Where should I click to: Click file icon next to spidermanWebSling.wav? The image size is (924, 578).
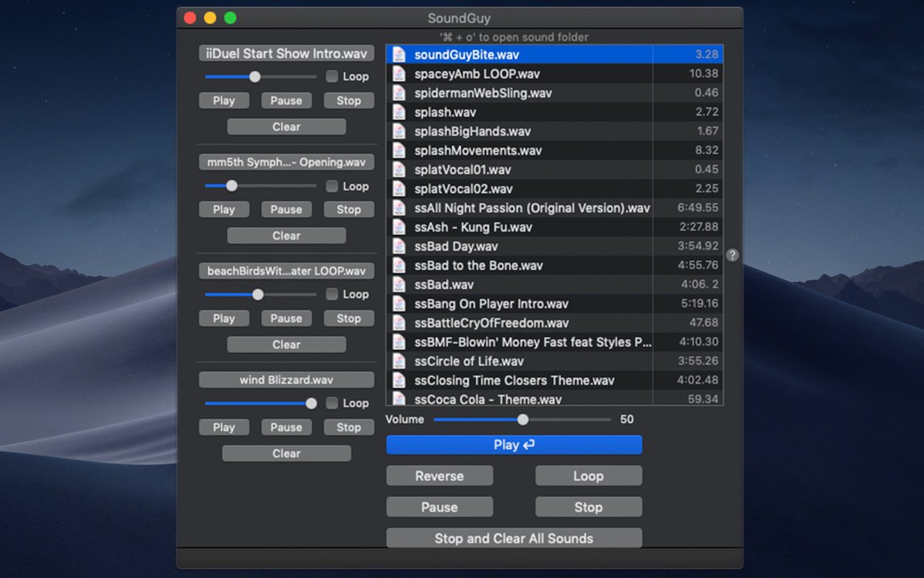click(x=399, y=93)
